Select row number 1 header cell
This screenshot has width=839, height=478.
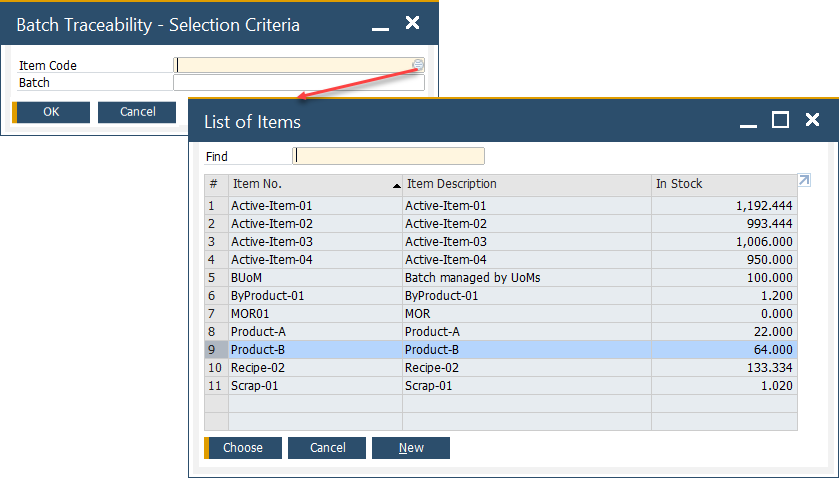[216, 206]
